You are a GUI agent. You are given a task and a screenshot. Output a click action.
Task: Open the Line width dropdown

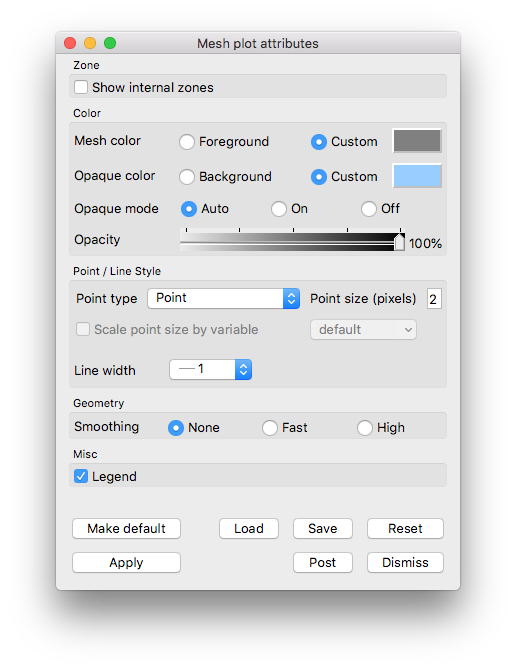coord(211,370)
